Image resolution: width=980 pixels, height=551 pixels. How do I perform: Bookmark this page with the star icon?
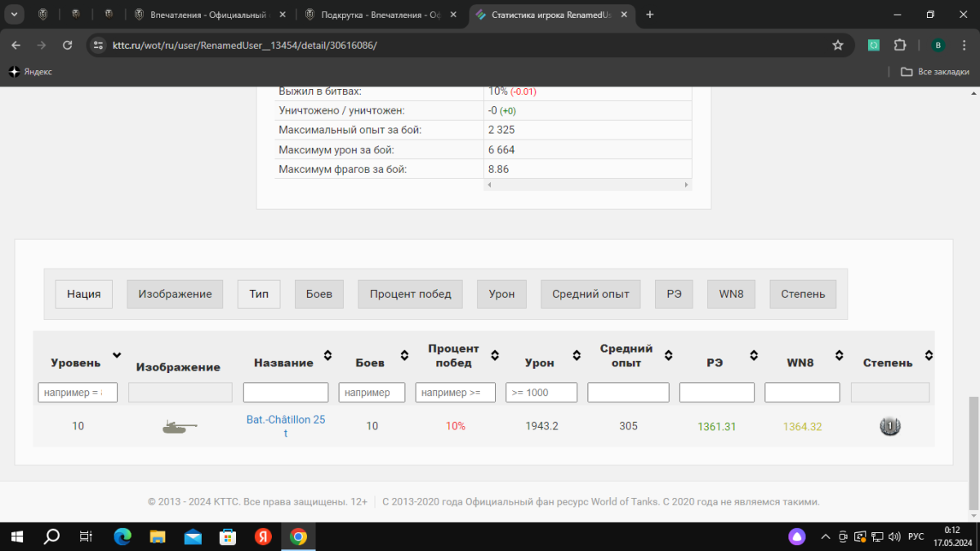[x=837, y=46]
